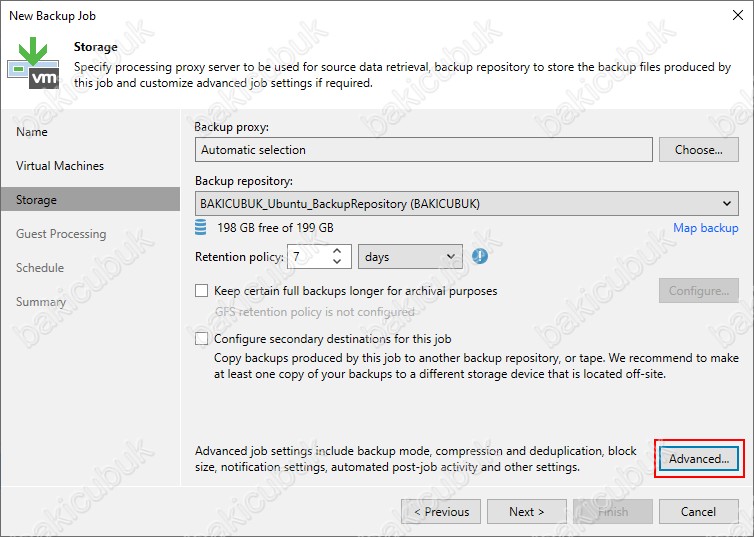Select the Storage wizard step
The height and width of the screenshot is (537, 754).
pyautogui.click(x=90, y=200)
